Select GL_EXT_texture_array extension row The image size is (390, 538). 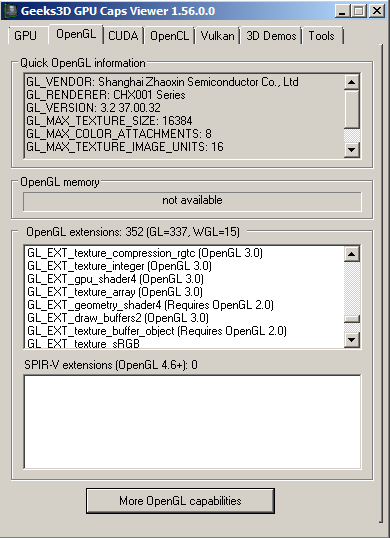(115, 292)
